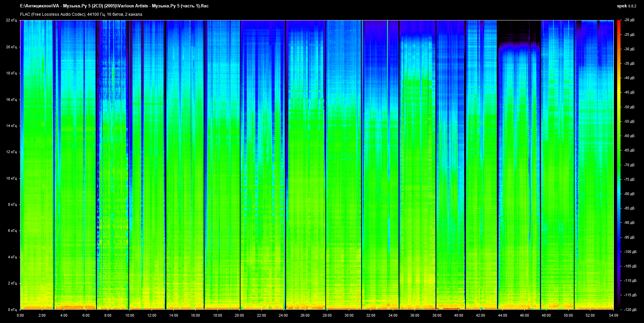Viewport: 644px width, 323px height.
Task: Click the -20 дБ level label
Action: click(629, 20)
